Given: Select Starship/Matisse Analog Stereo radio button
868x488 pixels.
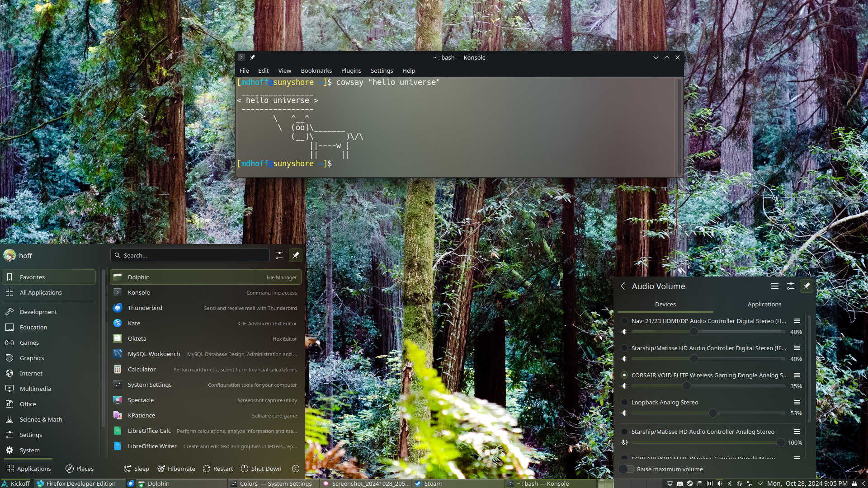Looking at the screenshot, I should pos(624,432).
